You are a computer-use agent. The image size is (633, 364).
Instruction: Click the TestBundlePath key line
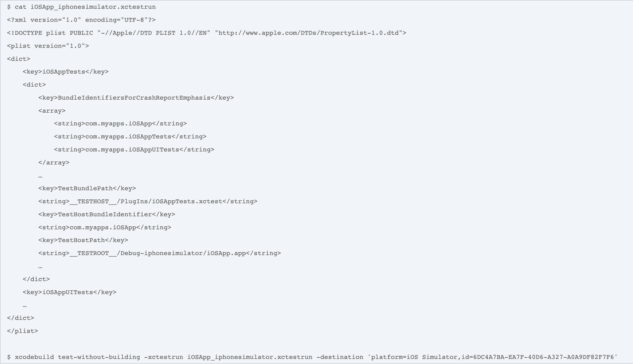tap(87, 188)
